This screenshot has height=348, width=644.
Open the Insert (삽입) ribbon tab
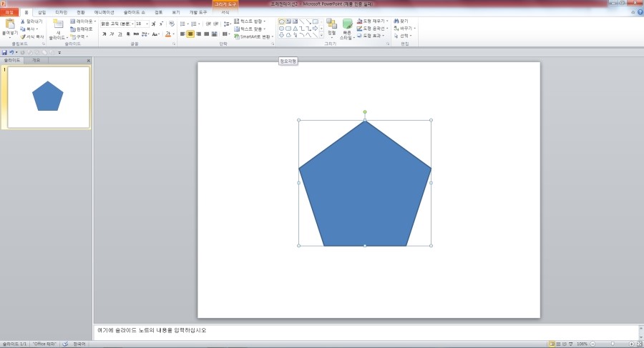(42, 12)
